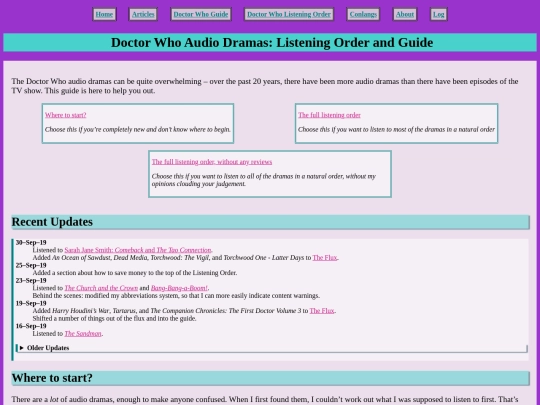This screenshot has width=540, height=405.
Task: Open the Home navigation link
Action: (104, 14)
